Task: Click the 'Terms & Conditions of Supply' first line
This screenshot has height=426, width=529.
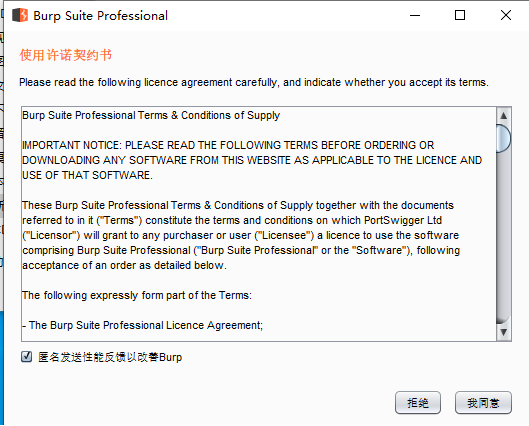Action: [x=151, y=115]
